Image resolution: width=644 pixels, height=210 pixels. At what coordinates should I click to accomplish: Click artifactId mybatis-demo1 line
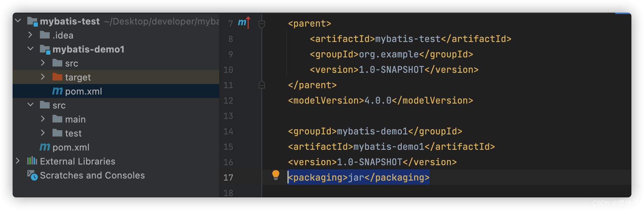391,147
